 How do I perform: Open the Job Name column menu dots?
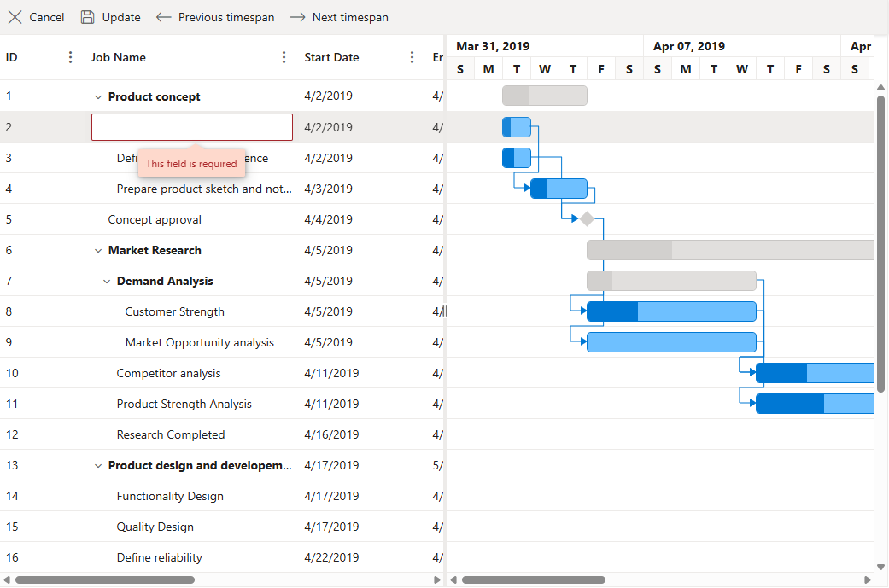(x=284, y=57)
